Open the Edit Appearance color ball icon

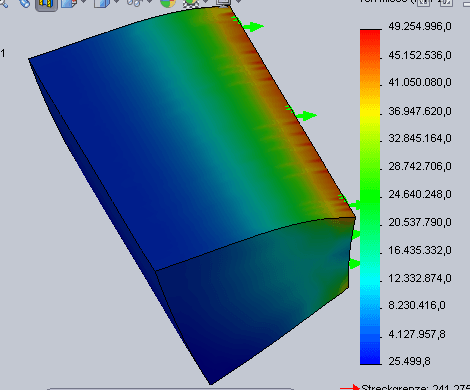click(x=168, y=3)
